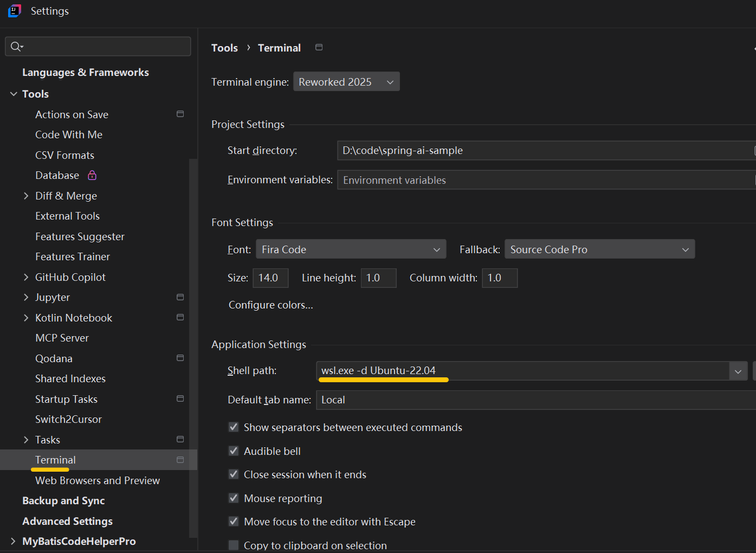Select Actions on Save

pos(72,114)
